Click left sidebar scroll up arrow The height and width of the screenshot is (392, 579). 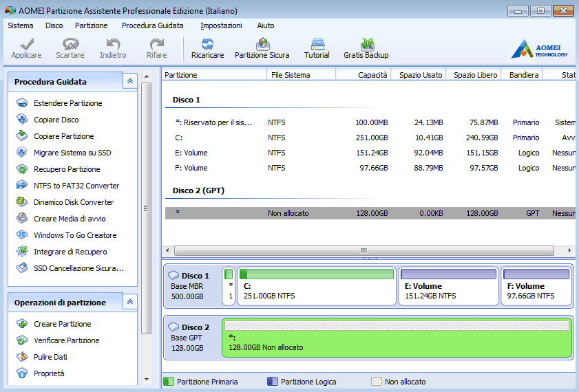(147, 76)
